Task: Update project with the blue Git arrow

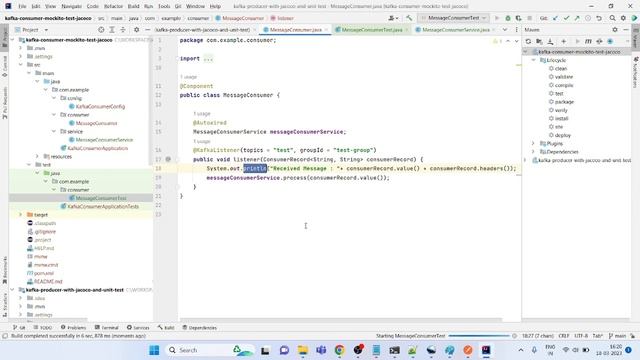Action: [x=556, y=18]
